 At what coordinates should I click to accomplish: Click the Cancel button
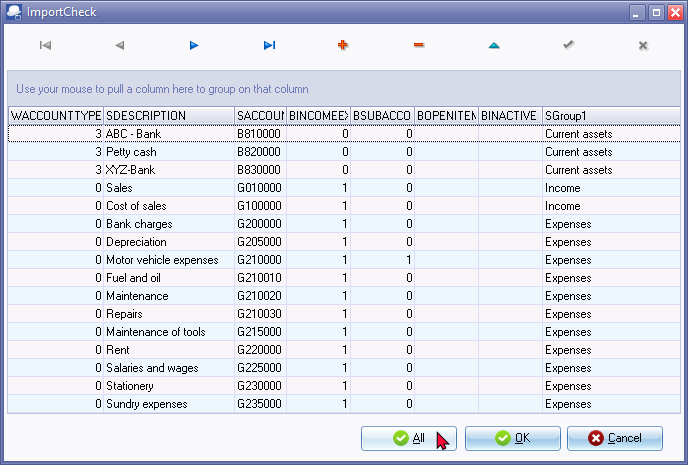614,438
